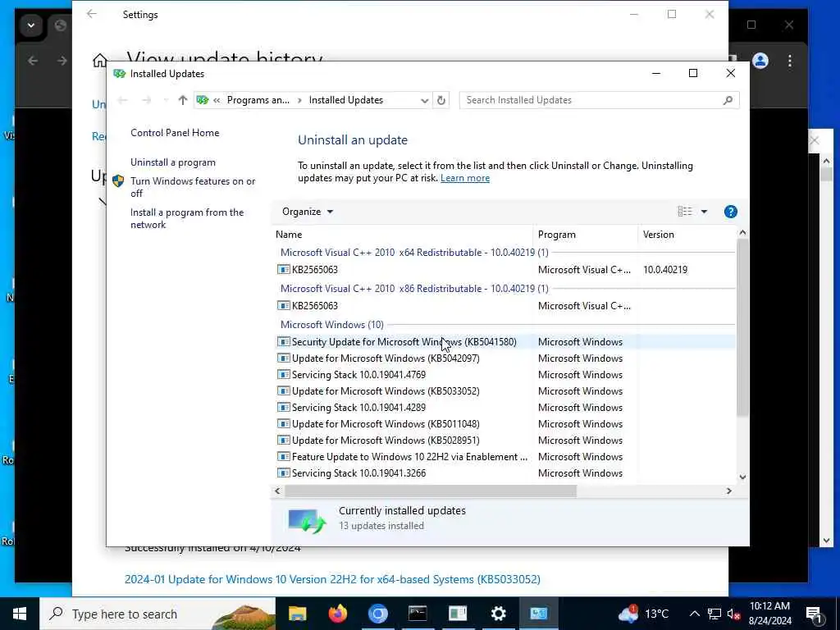Open browser three-dot menu

coord(790,61)
